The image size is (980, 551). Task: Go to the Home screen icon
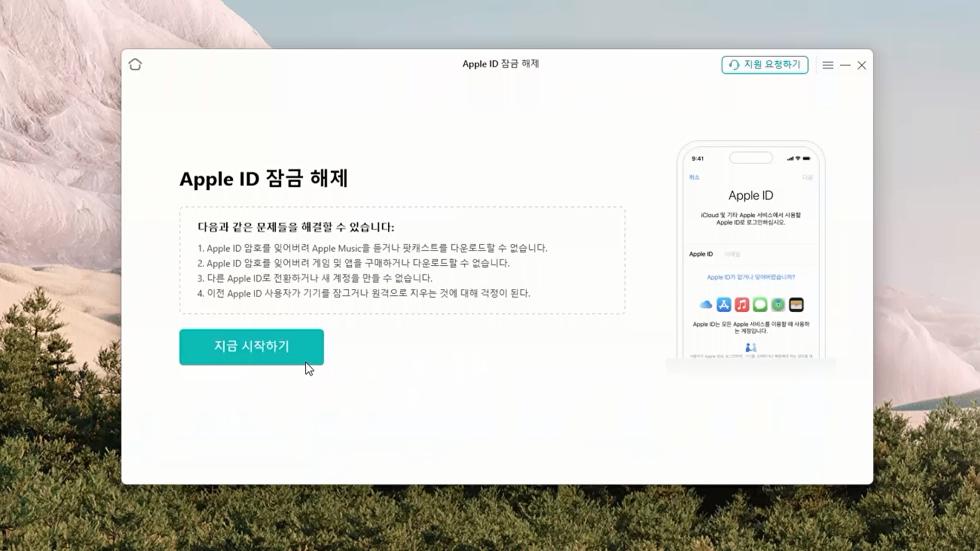(135, 65)
